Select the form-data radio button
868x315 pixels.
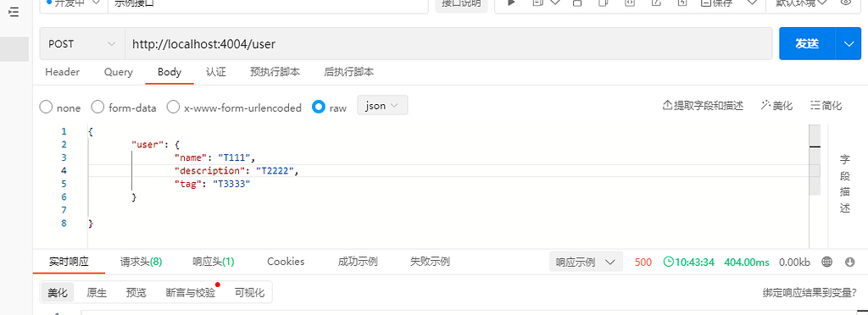(97, 108)
